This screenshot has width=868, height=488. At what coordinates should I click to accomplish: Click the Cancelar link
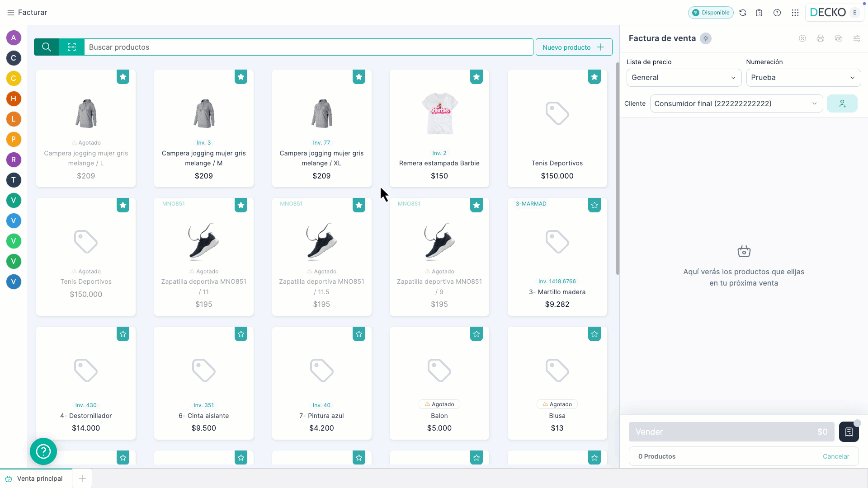click(x=836, y=456)
